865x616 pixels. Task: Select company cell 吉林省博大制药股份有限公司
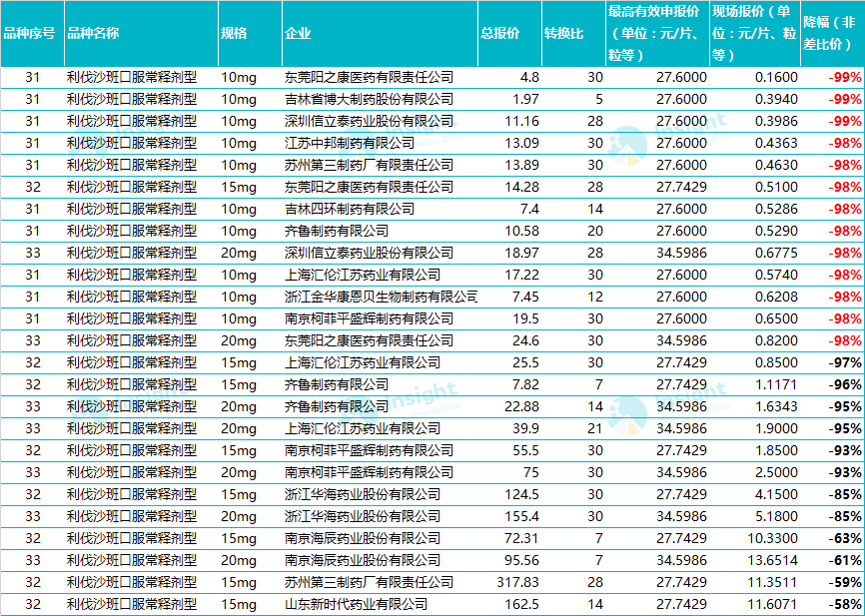coord(369,99)
